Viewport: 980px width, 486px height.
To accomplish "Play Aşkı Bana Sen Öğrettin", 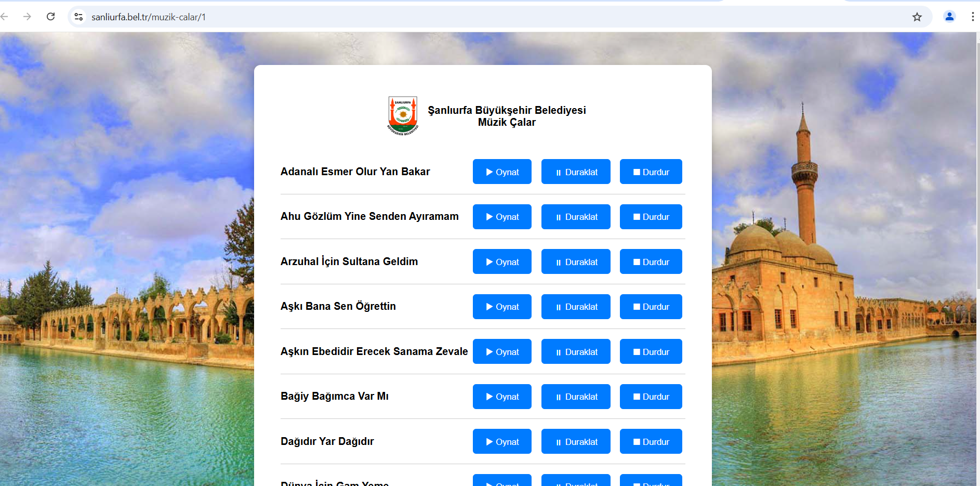I will (502, 307).
